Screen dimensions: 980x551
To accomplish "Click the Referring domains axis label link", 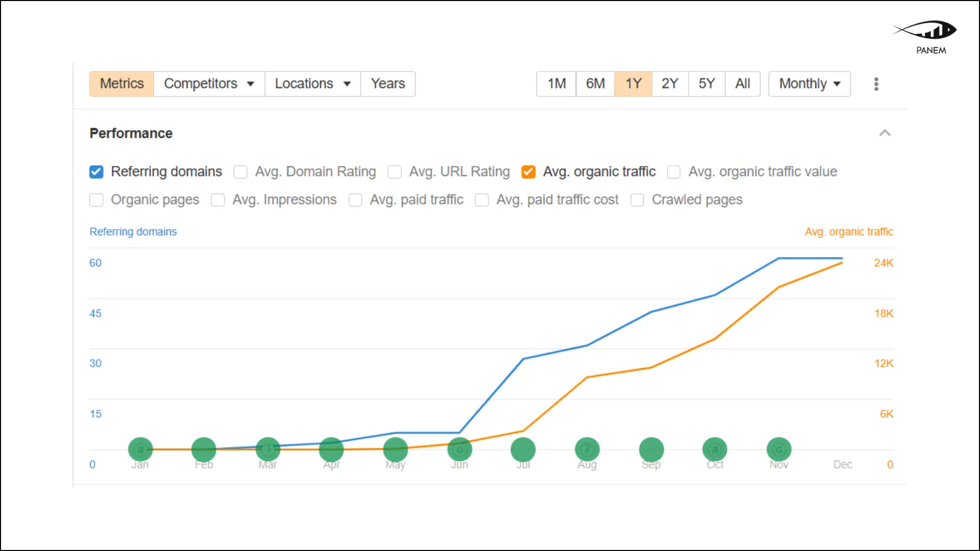I will (x=133, y=232).
